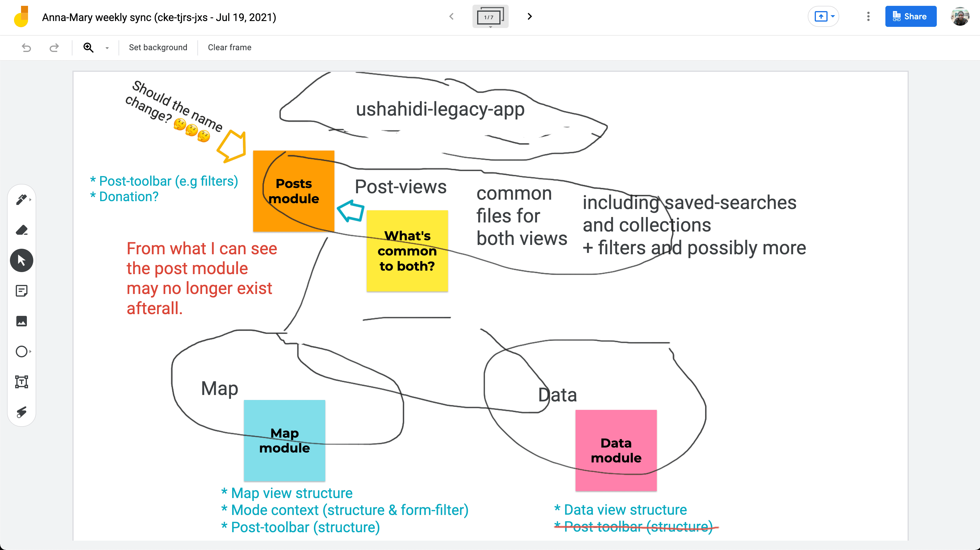This screenshot has width=980, height=550.
Task: Click the Undo arrow
Action: tap(26, 48)
